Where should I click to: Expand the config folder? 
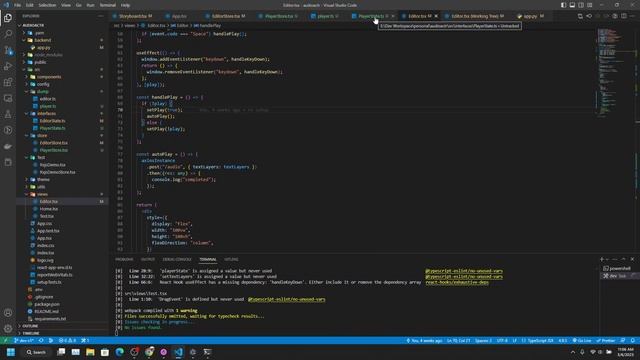point(62,84)
